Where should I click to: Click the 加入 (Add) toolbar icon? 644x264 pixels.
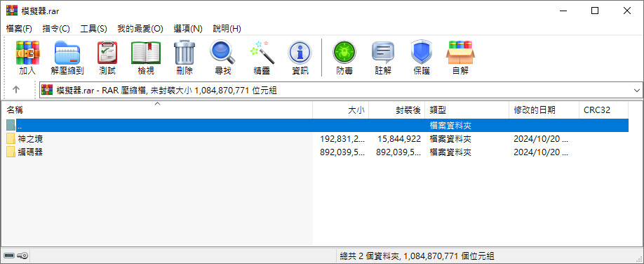click(x=27, y=53)
